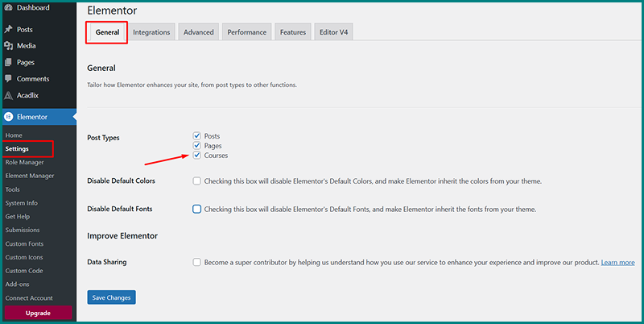
Task: Click the Posts pin icon
Action: pyautogui.click(x=8, y=30)
